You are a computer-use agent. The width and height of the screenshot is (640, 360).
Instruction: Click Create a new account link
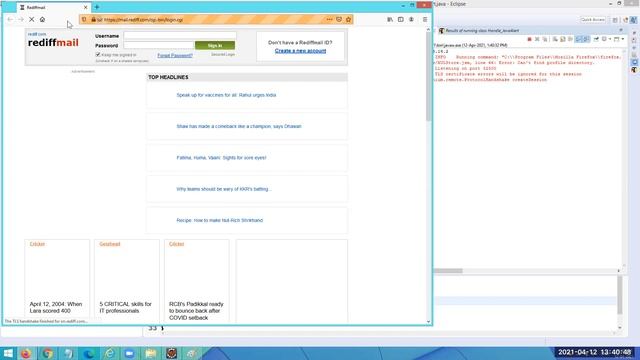pyautogui.click(x=300, y=51)
